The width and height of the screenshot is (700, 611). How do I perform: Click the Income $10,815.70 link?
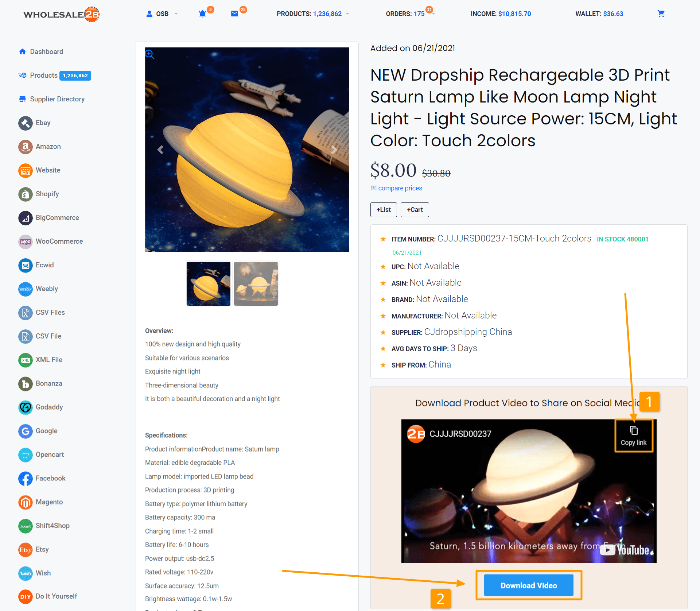pos(501,14)
